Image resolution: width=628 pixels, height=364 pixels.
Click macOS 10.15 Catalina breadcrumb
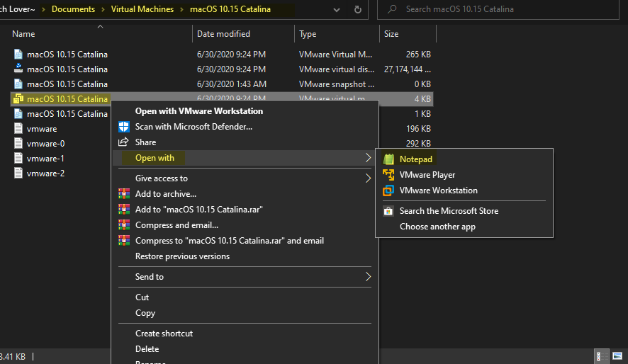pyautogui.click(x=230, y=9)
